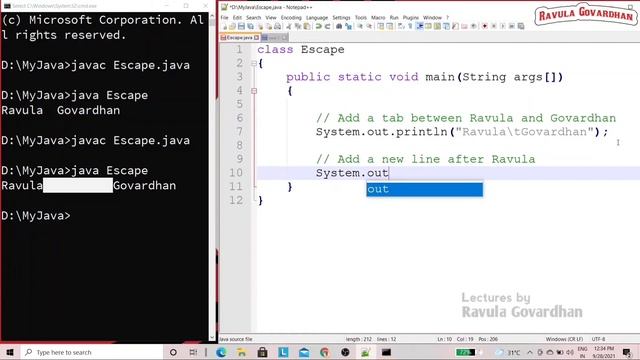
Task: Start macro recording with the red Record icon
Action: 484,26
